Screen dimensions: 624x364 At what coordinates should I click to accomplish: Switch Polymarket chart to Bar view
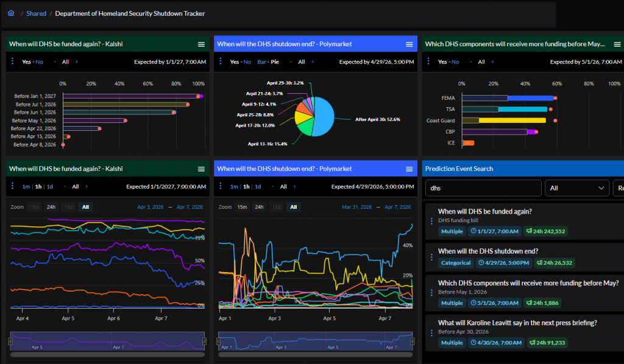tap(262, 62)
